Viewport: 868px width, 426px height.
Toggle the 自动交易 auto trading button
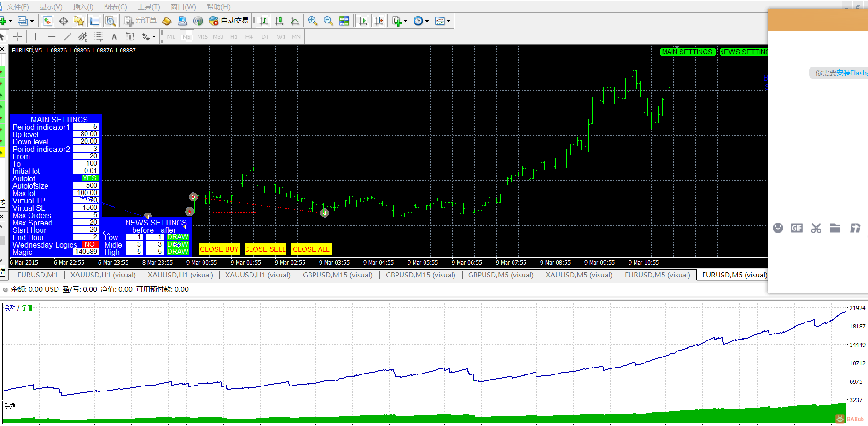tap(229, 21)
